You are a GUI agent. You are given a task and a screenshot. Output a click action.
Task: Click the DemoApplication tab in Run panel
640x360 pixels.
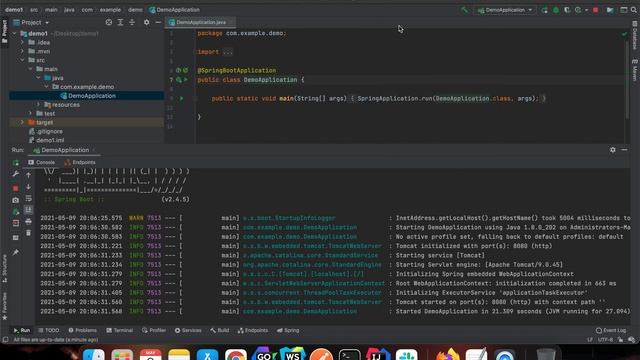click(x=65, y=150)
